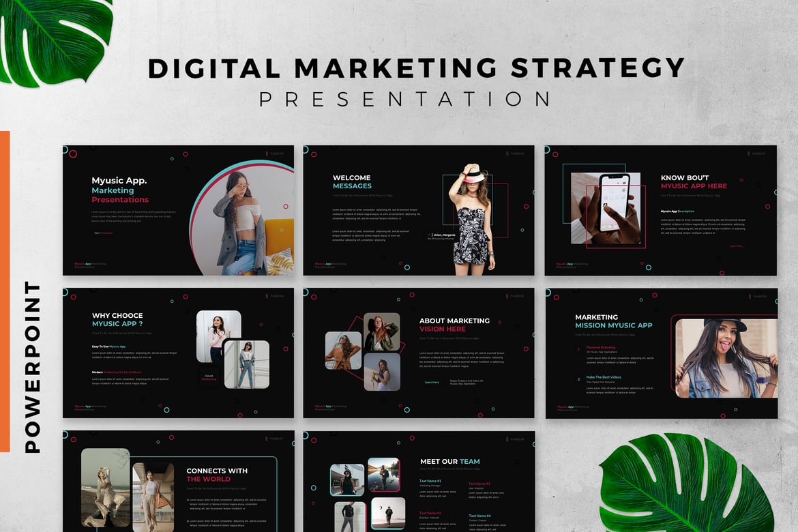This screenshot has height=532, width=798.
Task: Toggle the upper checkbox bullet in Connects slide
Action: (x=188, y=500)
